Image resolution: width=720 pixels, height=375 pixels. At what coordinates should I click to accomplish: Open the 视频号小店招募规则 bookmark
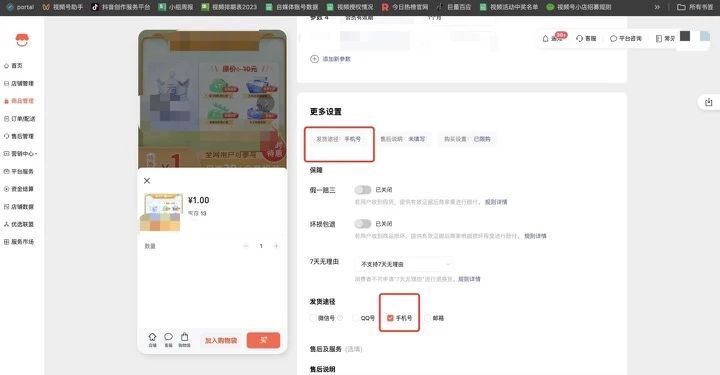579,7
